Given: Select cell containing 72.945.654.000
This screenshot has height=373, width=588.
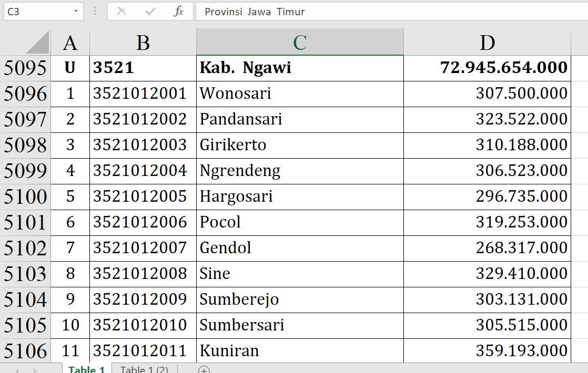Looking at the screenshot, I should 487,68.
